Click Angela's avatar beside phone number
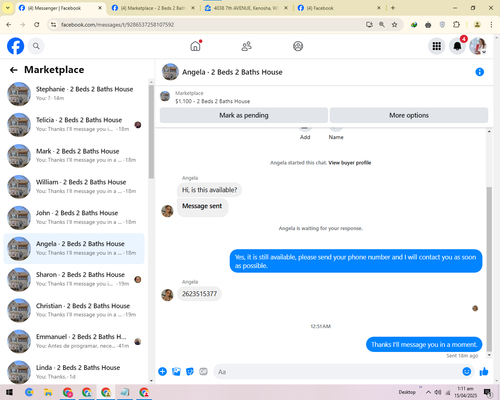Image resolution: width=500 pixels, height=400 pixels. pos(167,295)
